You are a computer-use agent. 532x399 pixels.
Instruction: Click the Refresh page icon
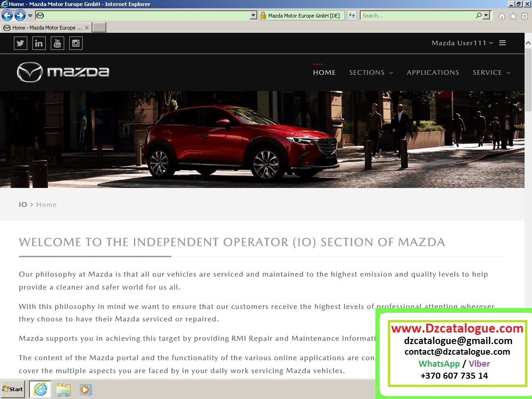(352, 15)
